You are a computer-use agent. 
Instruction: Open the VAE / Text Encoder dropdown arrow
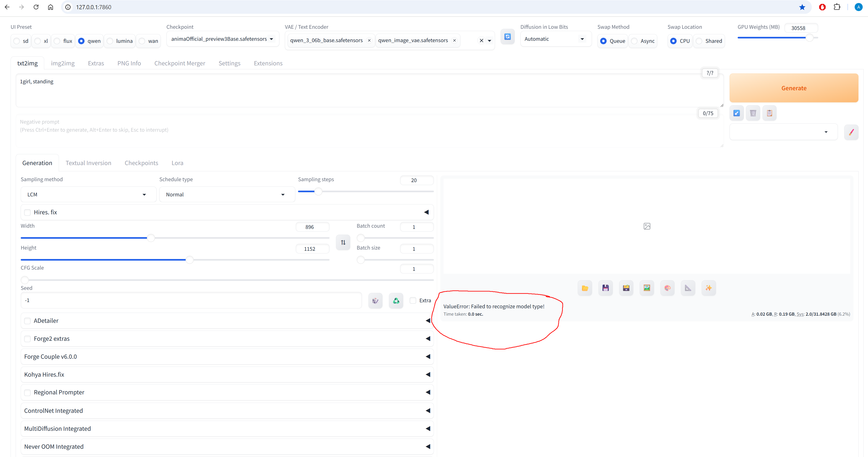point(490,41)
